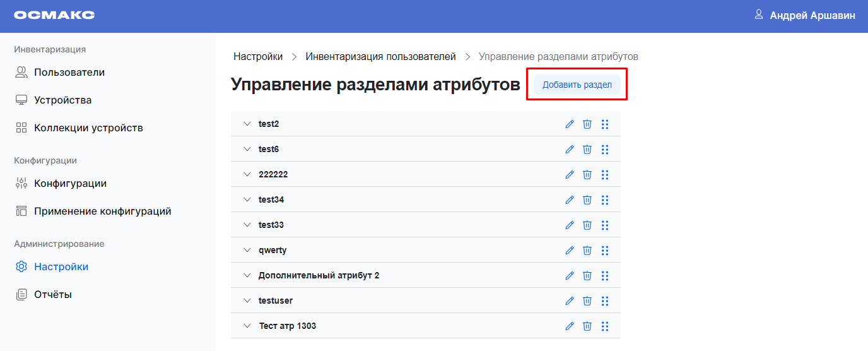Open the Отчёты sidebar item

point(53,295)
